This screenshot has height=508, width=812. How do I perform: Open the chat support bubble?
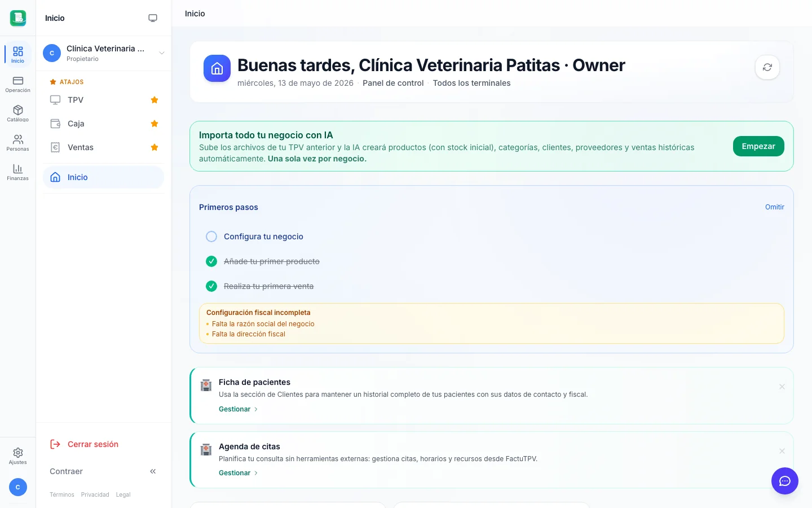[x=785, y=481]
